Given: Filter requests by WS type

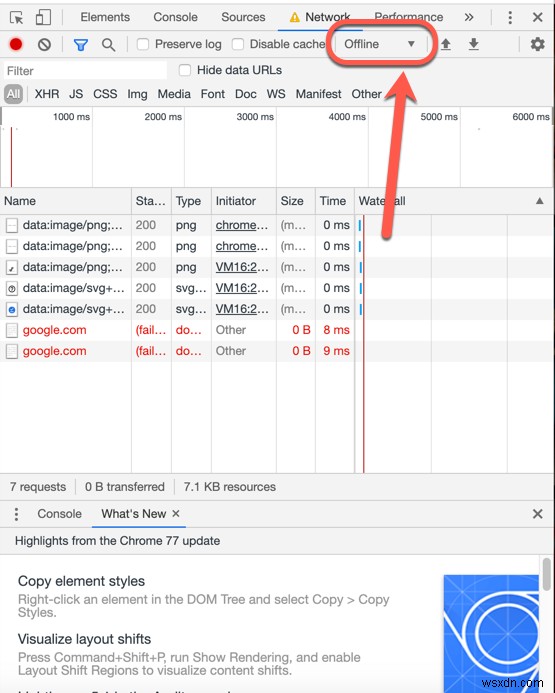Looking at the screenshot, I should [276, 94].
